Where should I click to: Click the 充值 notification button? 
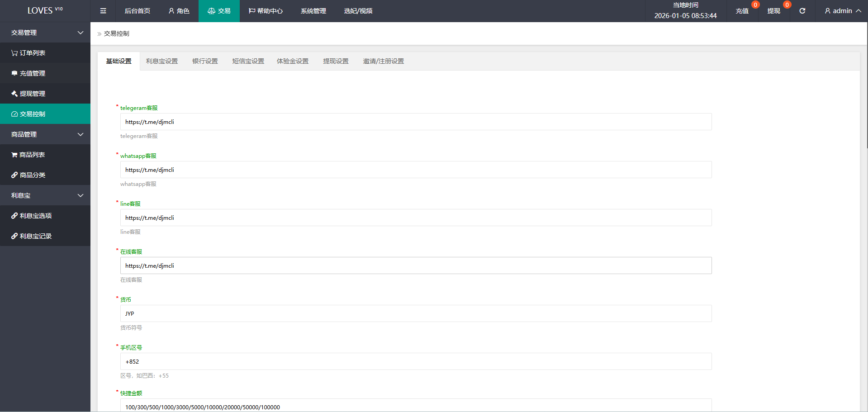[x=742, y=11]
